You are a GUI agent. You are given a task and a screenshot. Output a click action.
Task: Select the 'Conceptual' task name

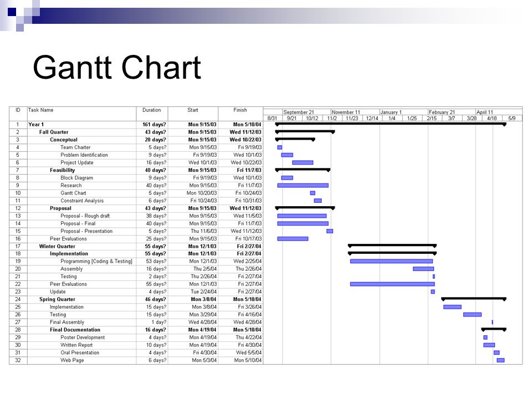(x=63, y=140)
